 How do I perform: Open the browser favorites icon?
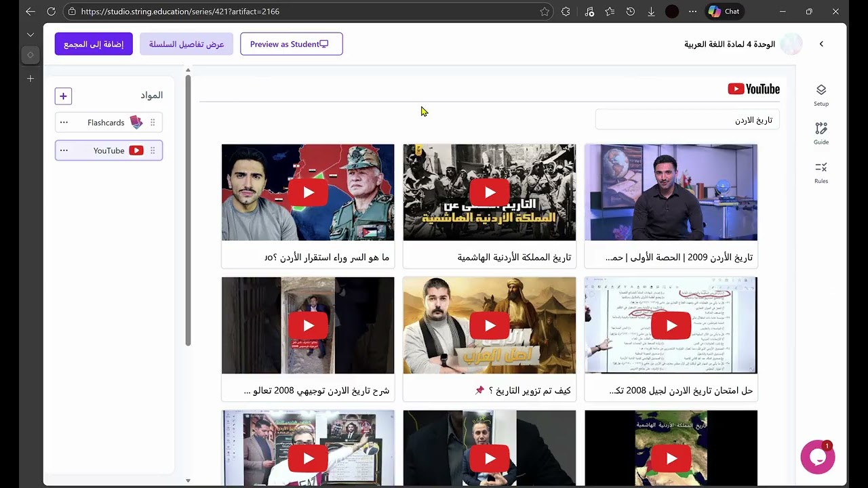click(x=610, y=12)
